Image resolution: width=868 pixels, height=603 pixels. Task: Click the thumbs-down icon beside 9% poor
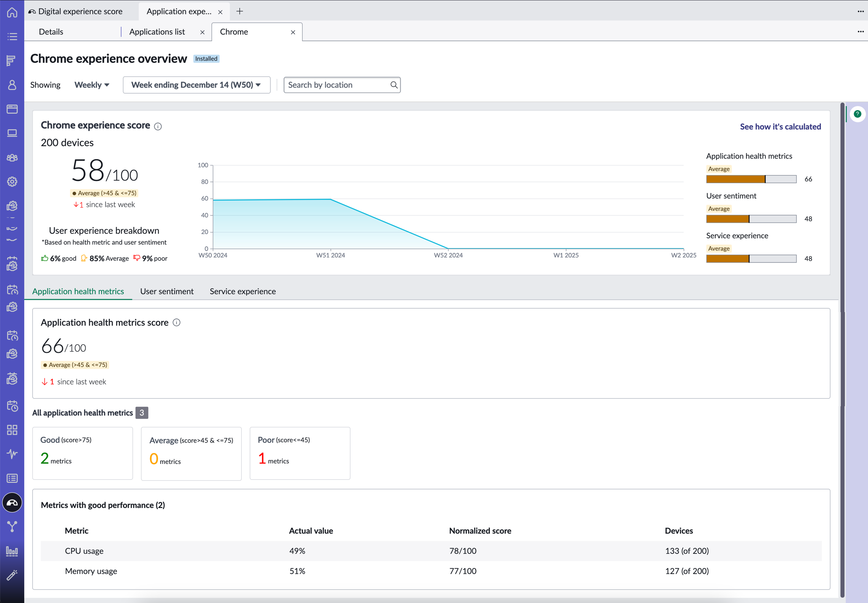click(x=136, y=258)
